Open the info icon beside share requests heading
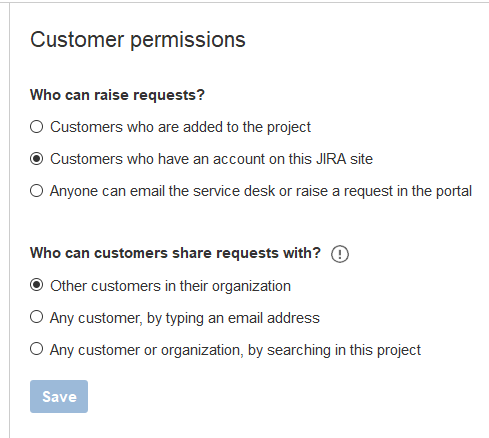The height and width of the screenshot is (438, 489). (340, 254)
